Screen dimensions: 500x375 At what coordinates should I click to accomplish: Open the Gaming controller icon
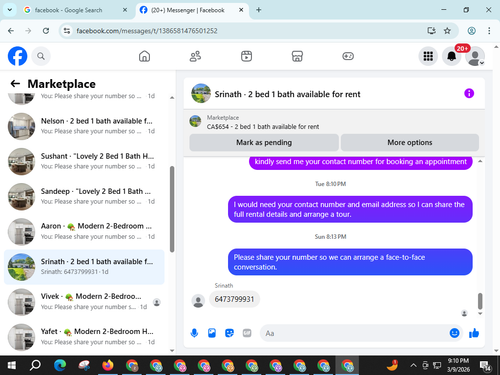coord(348,56)
